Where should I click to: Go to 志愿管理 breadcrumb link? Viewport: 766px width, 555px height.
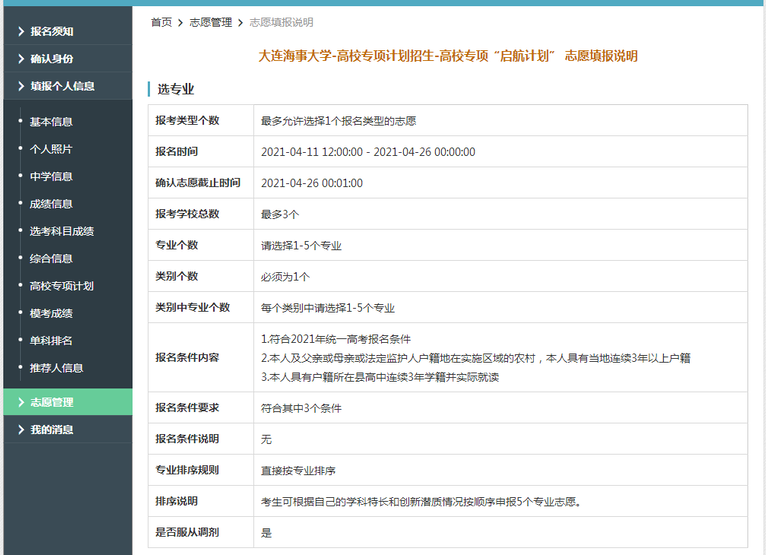click(211, 22)
